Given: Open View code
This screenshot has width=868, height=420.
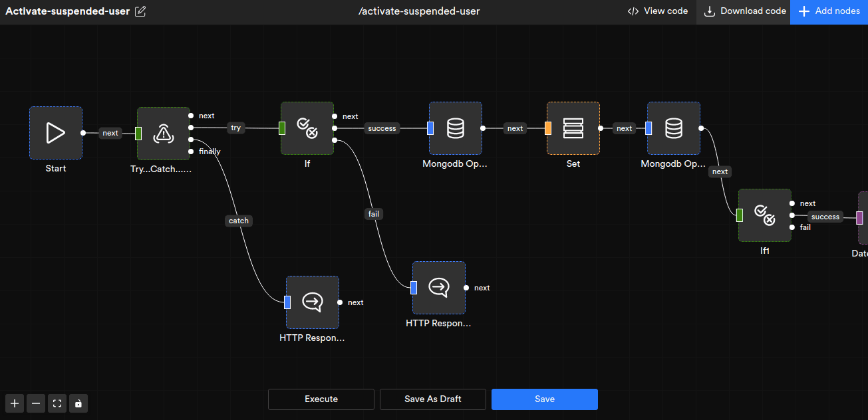Looking at the screenshot, I should (x=658, y=11).
